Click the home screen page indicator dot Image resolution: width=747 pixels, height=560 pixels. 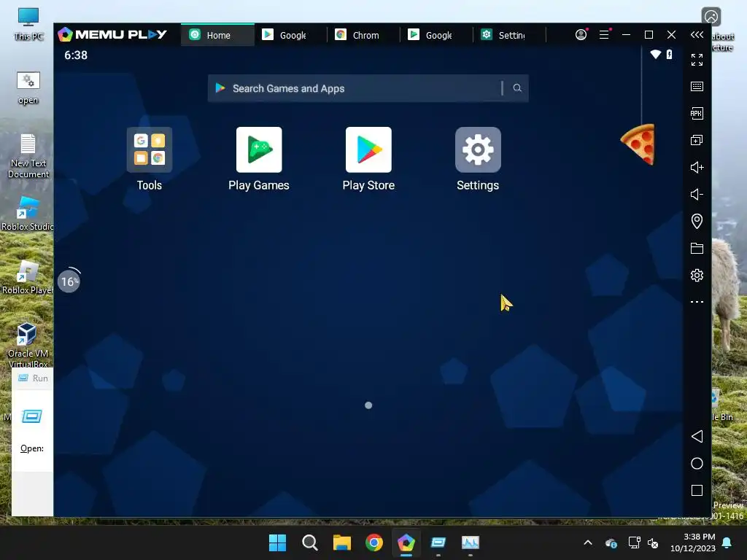[368, 405]
